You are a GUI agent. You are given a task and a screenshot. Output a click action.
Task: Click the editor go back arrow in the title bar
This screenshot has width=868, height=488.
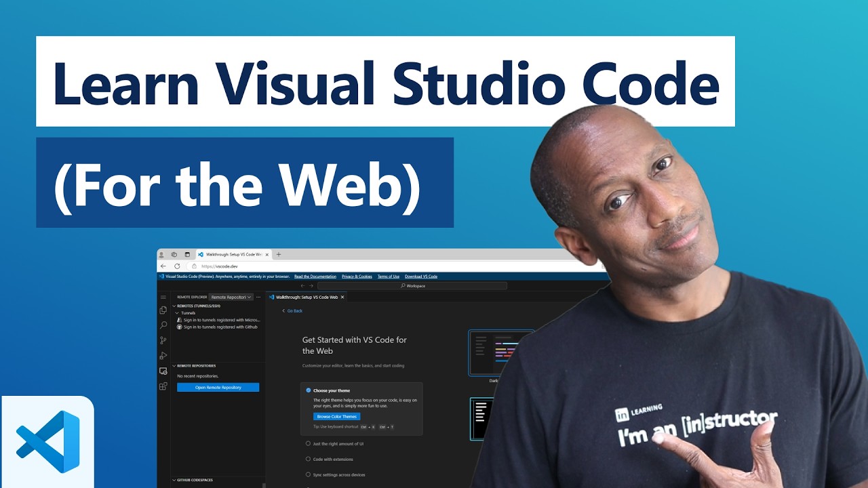click(303, 286)
